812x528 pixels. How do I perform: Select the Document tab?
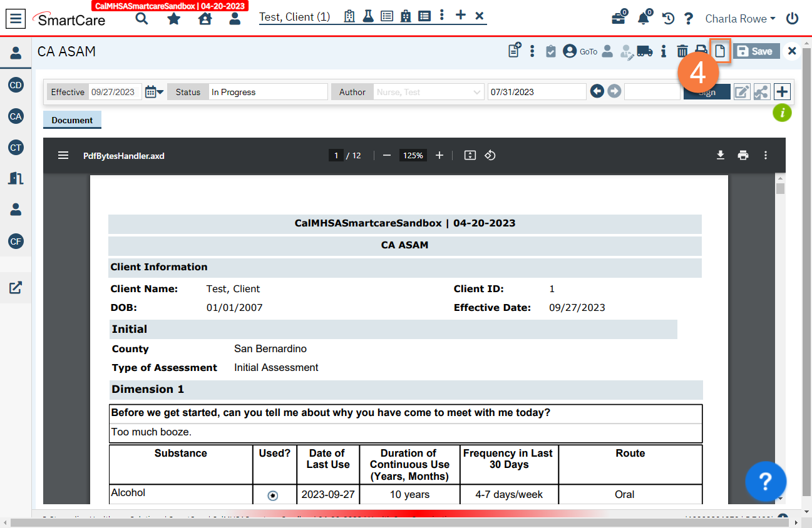coord(72,120)
